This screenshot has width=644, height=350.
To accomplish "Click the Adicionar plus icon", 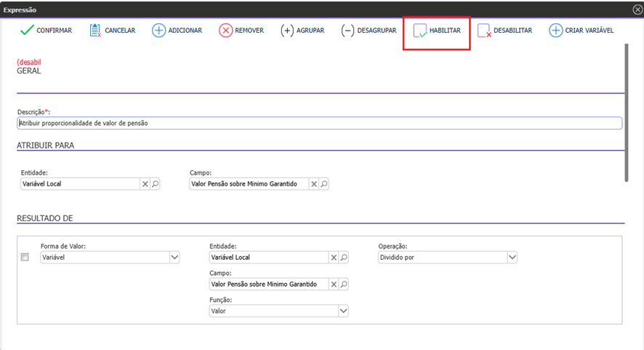I will [x=158, y=31].
